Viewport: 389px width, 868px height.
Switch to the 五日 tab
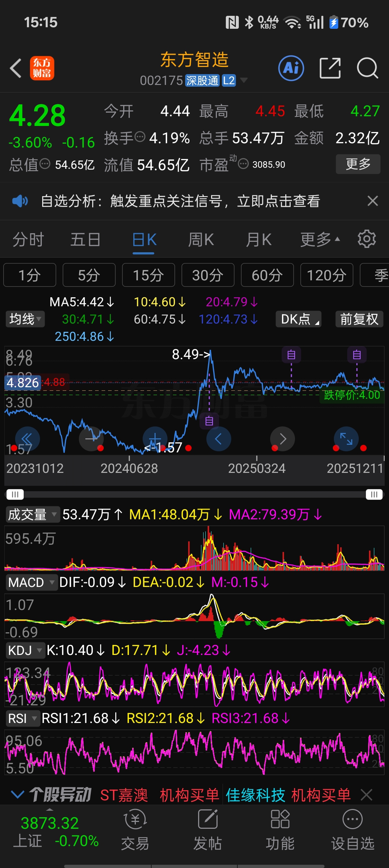[x=85, y=239]
